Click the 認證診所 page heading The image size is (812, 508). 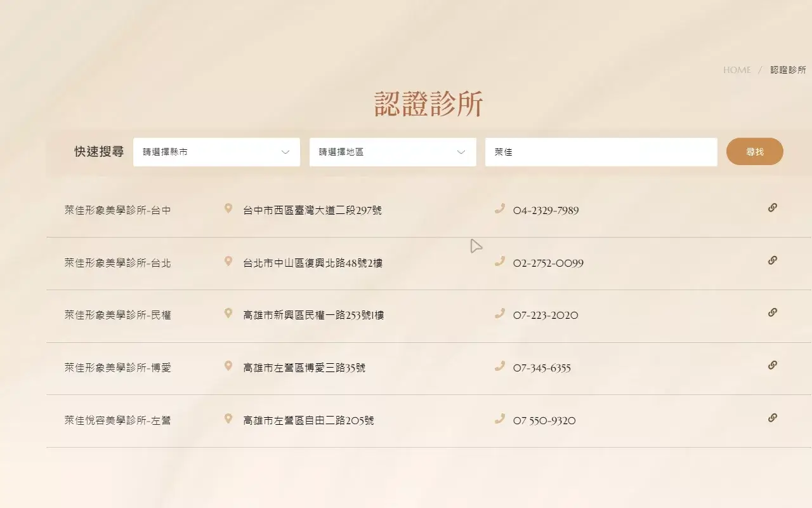[x=429, y=104]
